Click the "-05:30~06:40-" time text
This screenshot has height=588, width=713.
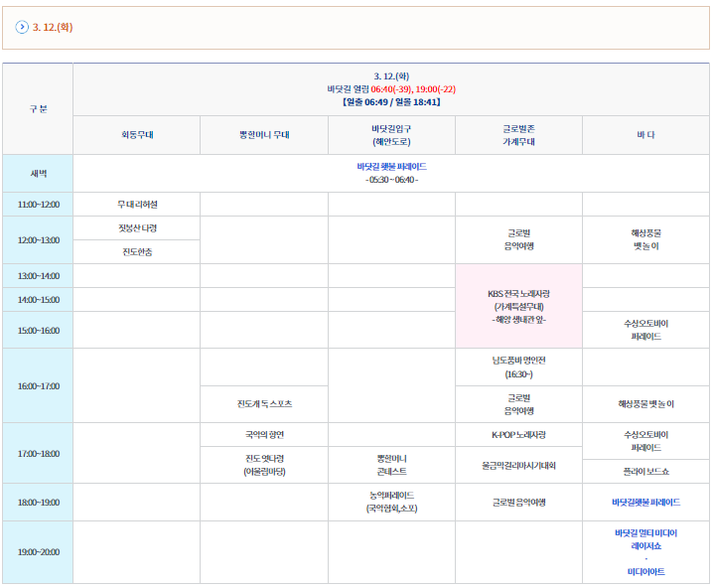(x=391, y=180)
